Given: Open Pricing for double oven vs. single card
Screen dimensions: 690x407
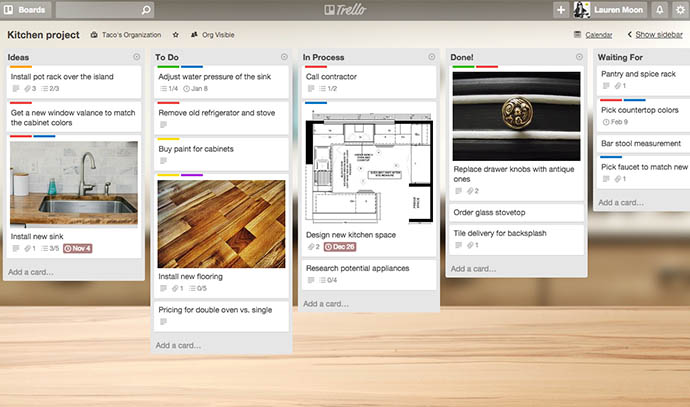Looking at the screenshot, I should [221, 315].
